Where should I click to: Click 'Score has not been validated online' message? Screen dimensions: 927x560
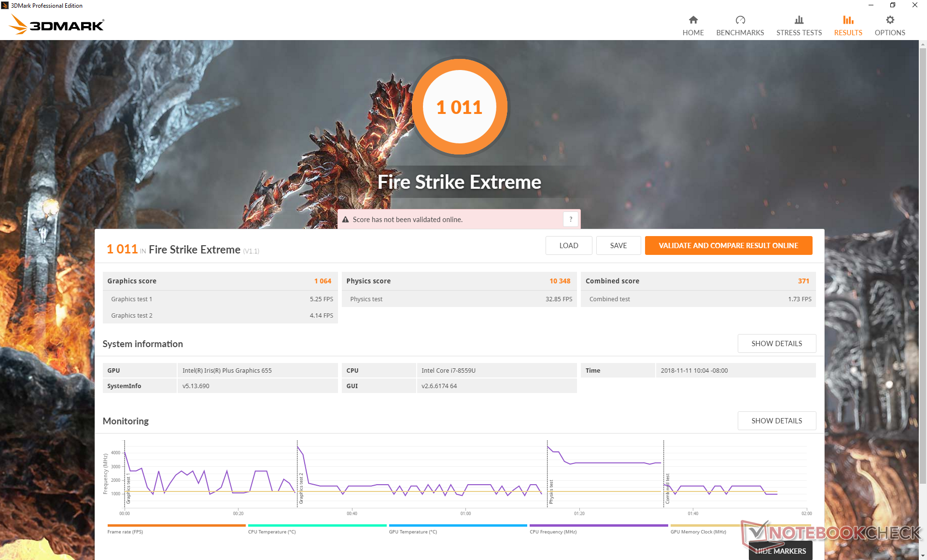407,220
